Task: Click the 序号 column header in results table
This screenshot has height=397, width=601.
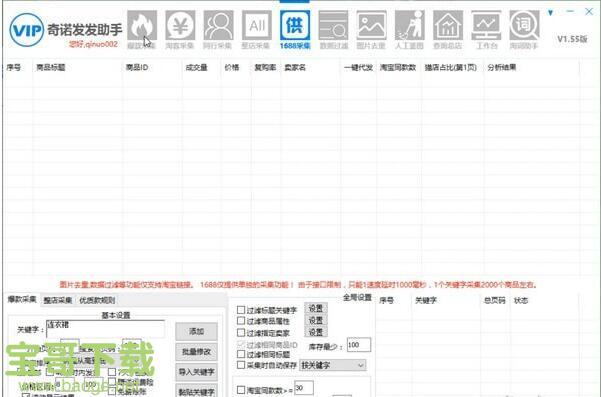Action: tap(14, 68)
